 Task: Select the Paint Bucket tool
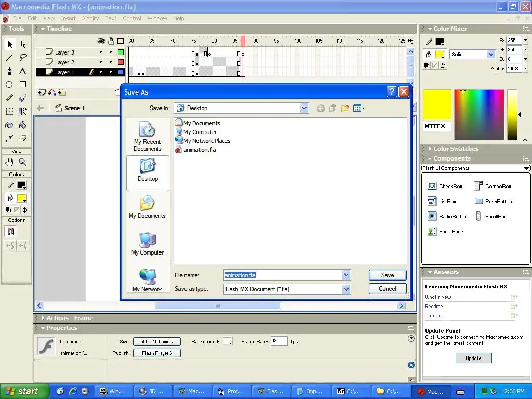23,125
